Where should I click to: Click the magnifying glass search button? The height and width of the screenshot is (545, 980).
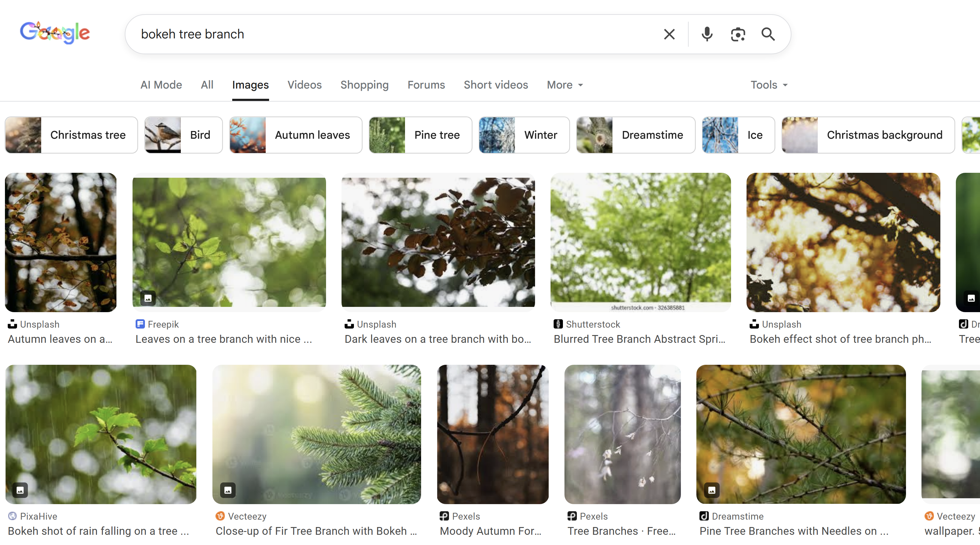(x=768, y=34)
